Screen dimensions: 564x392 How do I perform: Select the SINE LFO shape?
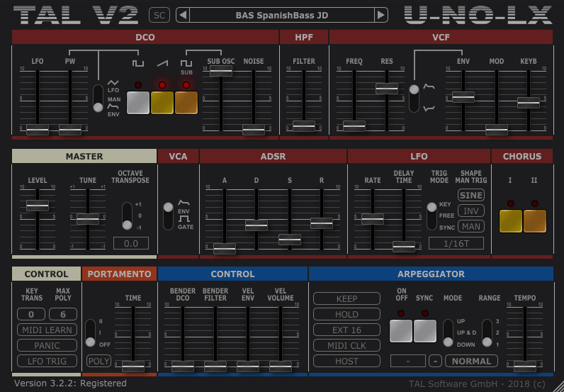point(470,196)
